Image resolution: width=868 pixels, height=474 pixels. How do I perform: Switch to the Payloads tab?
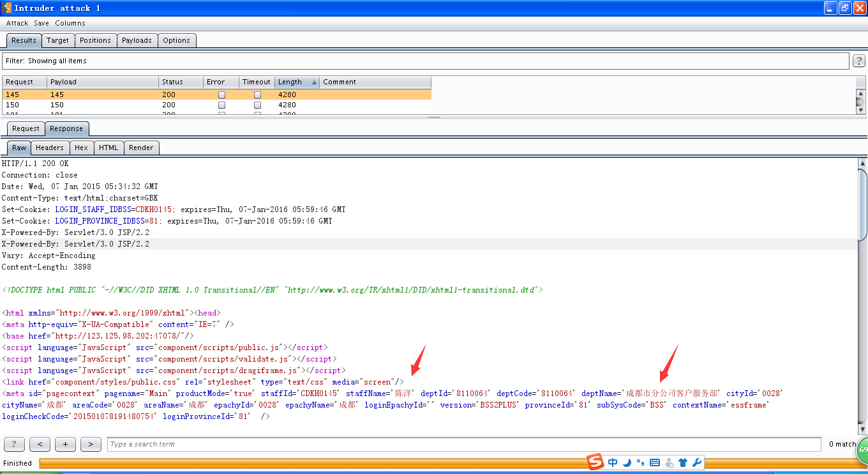(x=137, y=40)
